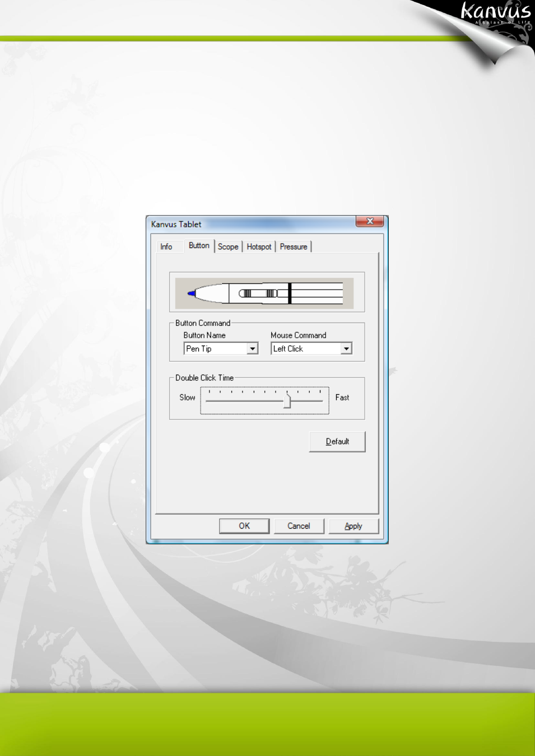Screen dimensions: 535x756
Task: Confirm with the OK button
Action: tap(244, 526)
